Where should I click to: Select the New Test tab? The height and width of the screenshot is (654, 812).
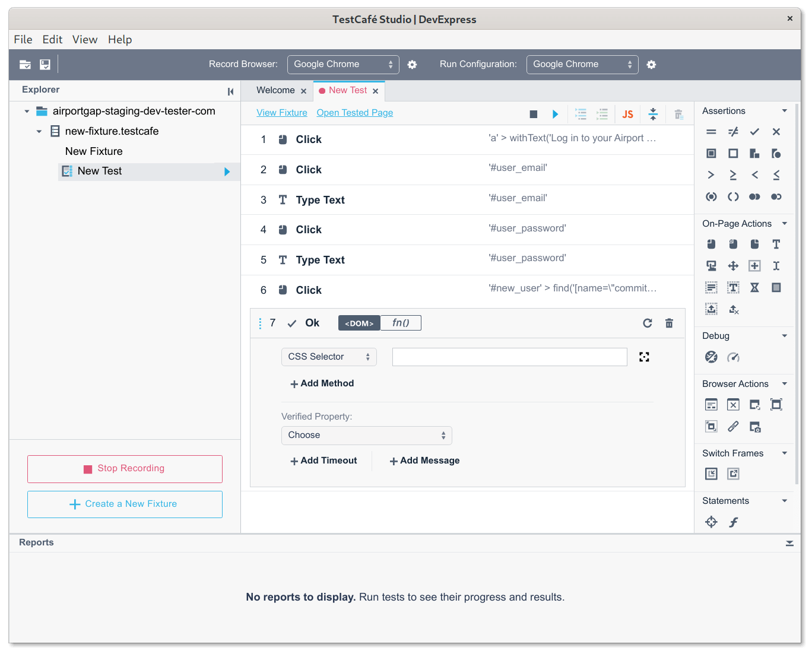pyautogui.click(x=348, y=90)
